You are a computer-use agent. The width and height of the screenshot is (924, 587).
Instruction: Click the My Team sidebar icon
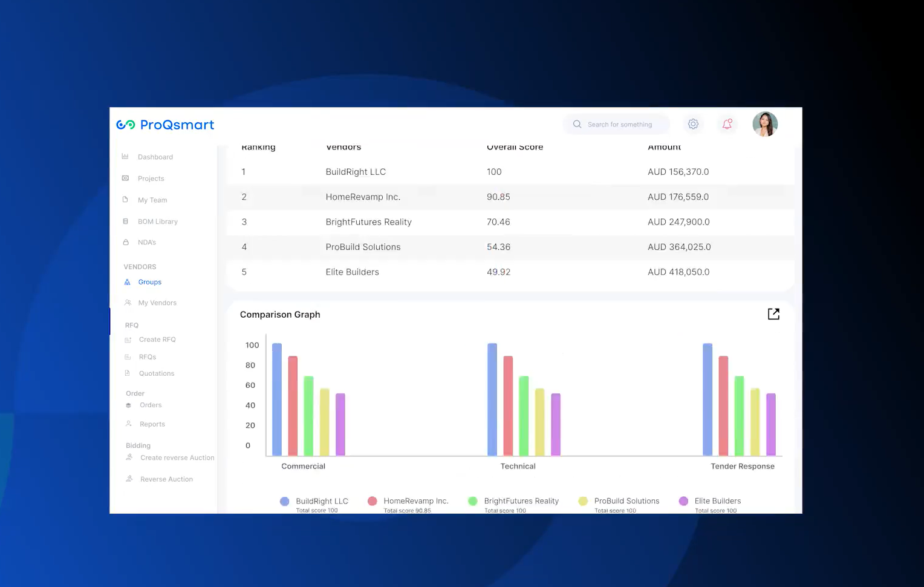(x=125, y=200)
